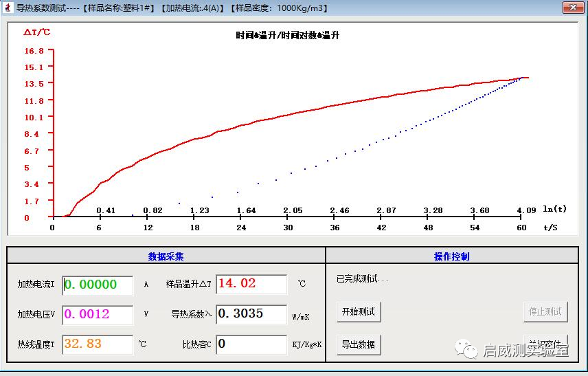Click the 比热容C value field
588x376 pixels.
(x=251, y=344)
